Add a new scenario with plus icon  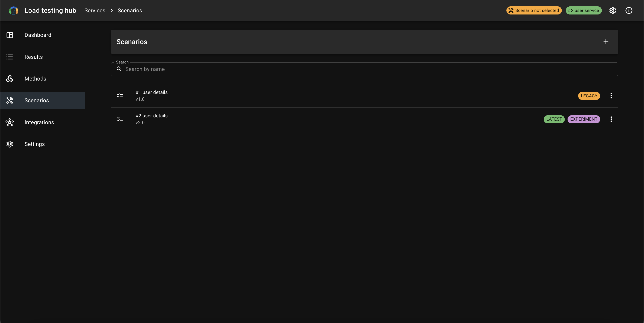pyautogui.click(x=606, y=42)
